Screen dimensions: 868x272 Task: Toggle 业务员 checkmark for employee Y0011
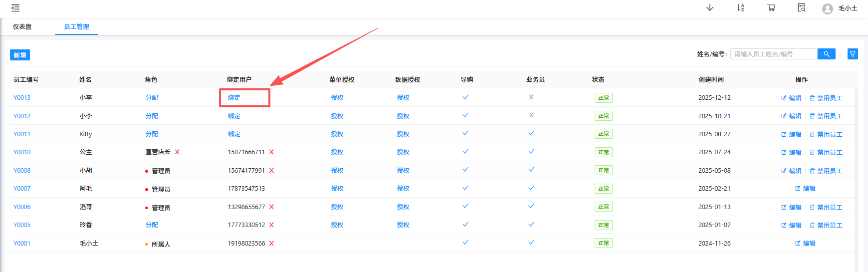(531, 133)
